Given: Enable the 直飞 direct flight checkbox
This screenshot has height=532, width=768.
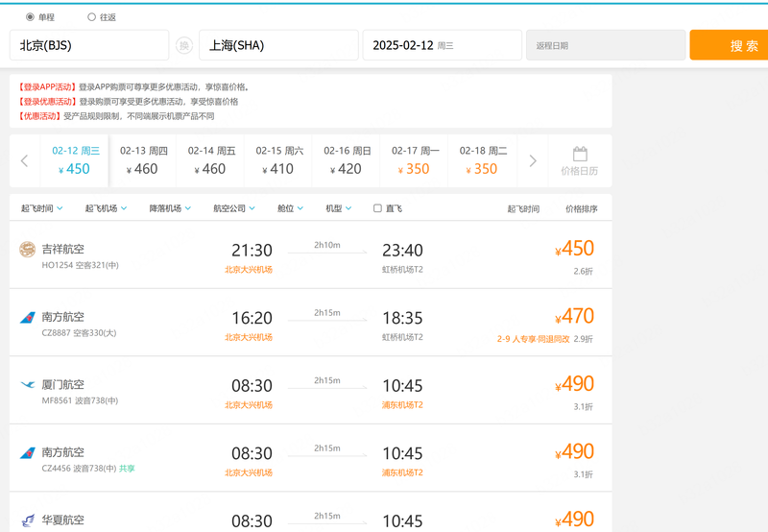Looking at the screenshot, I should [377, 208].
